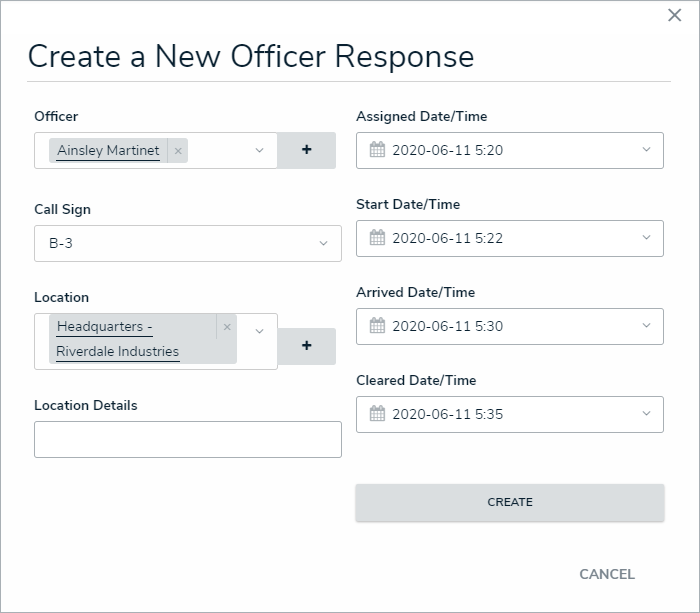Open Start Date/Time picker dropdown arrow
The image size is (700, 613).
tap(646, 238)
